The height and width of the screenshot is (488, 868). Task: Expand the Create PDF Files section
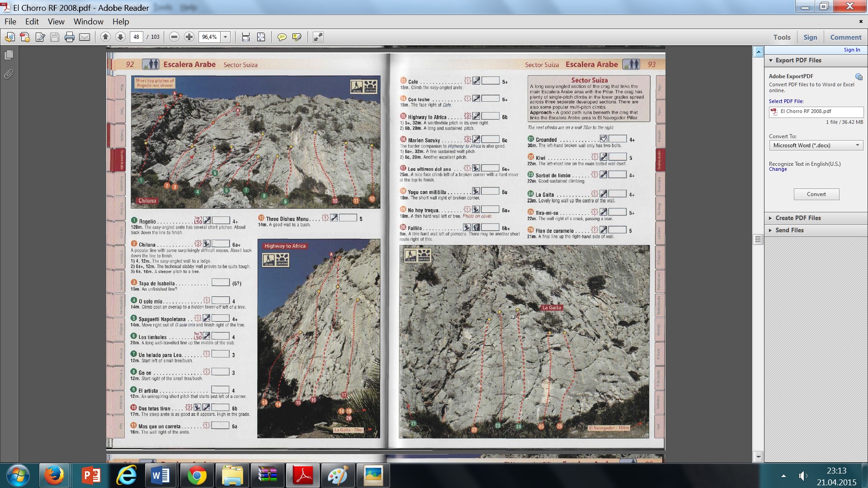tap(798, 218)
